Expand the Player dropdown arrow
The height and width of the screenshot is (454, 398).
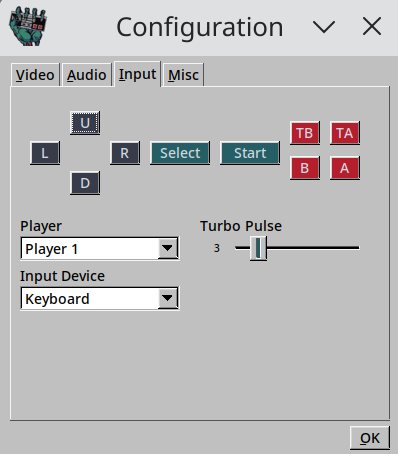click(167, 248)
